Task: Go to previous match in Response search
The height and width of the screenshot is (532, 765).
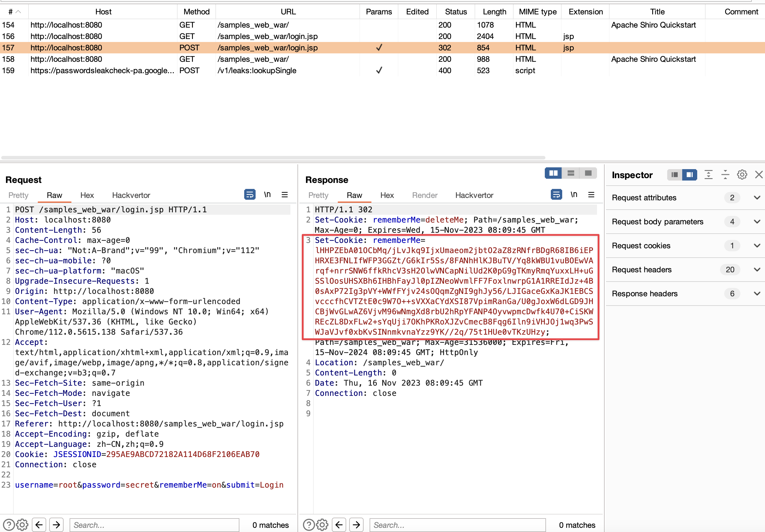Action: coord(339,525)
